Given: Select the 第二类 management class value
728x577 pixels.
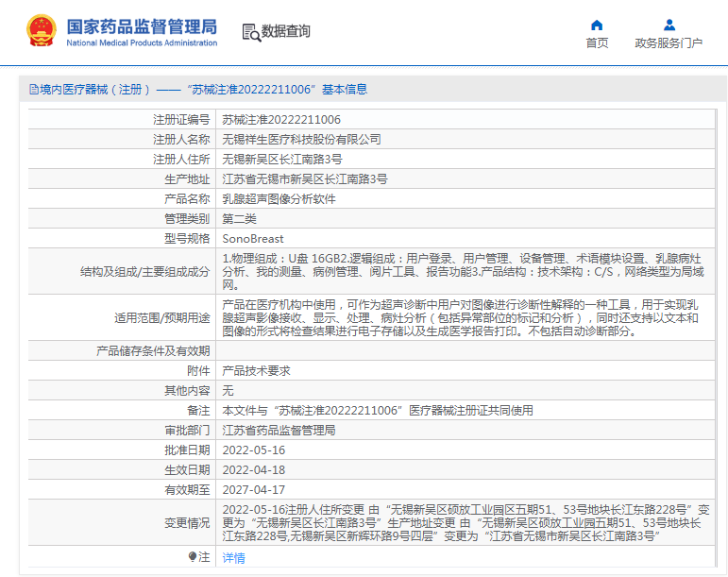Looking at the screenshot, I should click(239, 219).
